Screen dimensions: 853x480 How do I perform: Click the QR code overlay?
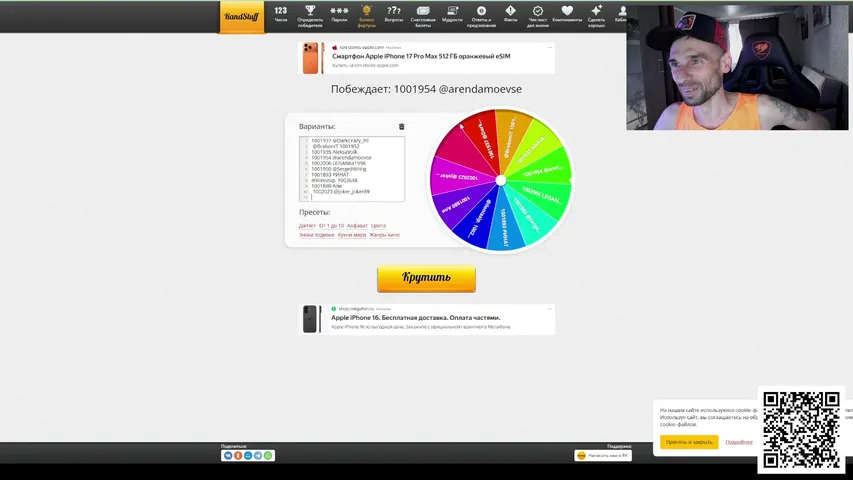point(801,429)
